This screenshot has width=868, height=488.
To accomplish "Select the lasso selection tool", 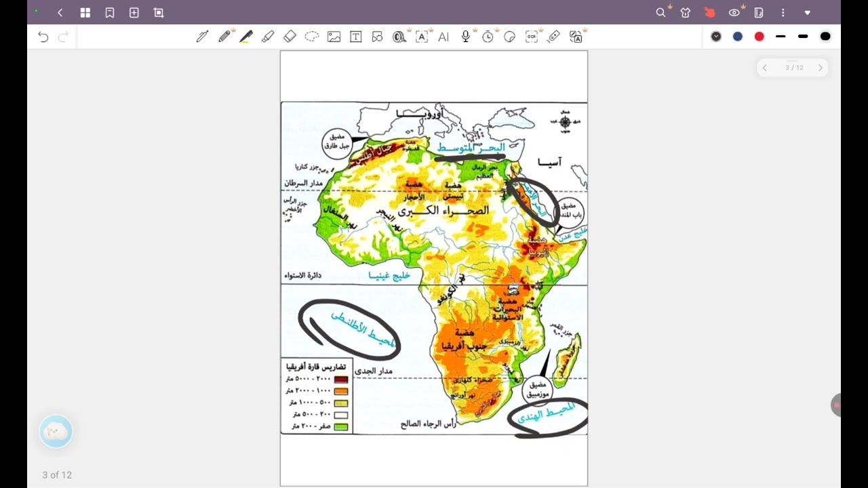I will 312,37.
